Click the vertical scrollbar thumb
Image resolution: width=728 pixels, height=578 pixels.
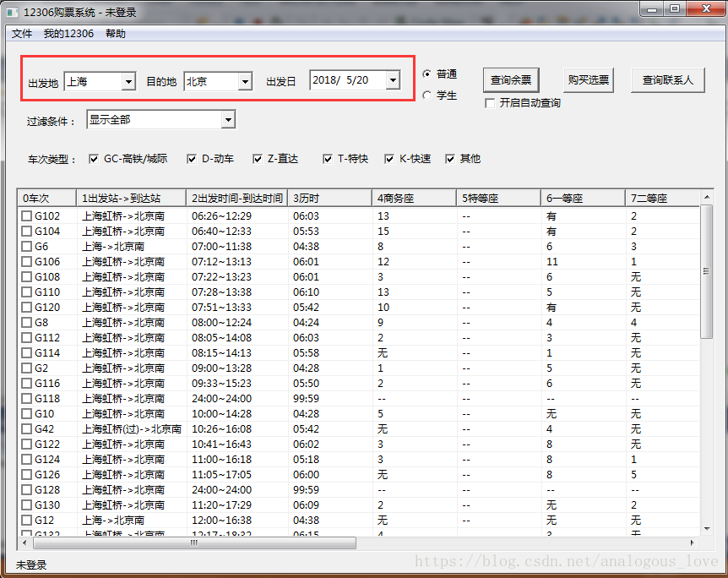coord(707,271)
